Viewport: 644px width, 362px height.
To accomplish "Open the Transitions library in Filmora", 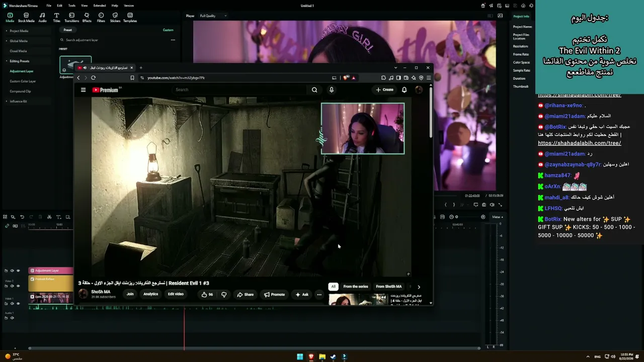I will [x=71, y=18].
